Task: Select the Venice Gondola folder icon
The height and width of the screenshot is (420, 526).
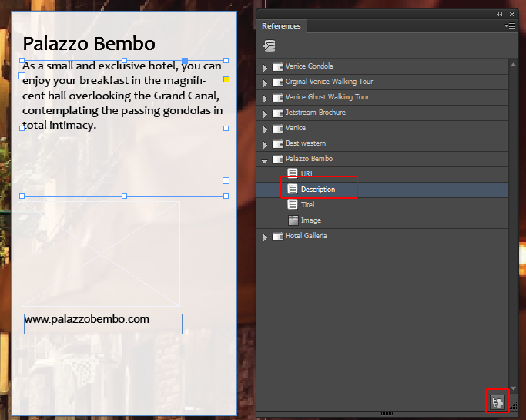Action: 278,67
